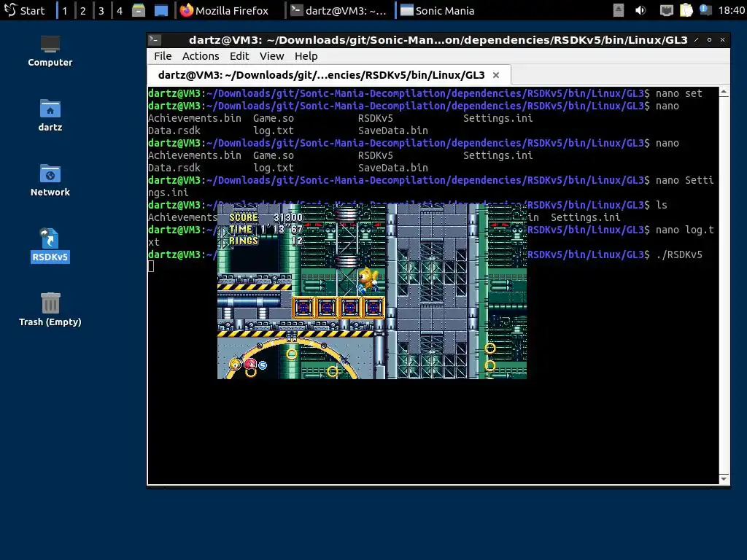Click the nano log.t command text
Image resolution: width=747 pixels, height=560 pixels.
click(x=684, y=230)
